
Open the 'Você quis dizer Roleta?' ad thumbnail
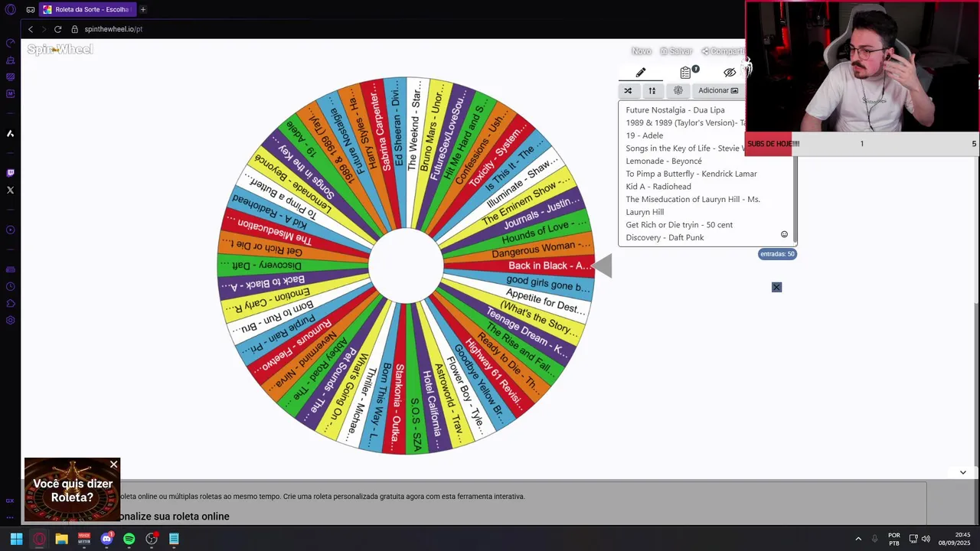[x=72, y=490]
